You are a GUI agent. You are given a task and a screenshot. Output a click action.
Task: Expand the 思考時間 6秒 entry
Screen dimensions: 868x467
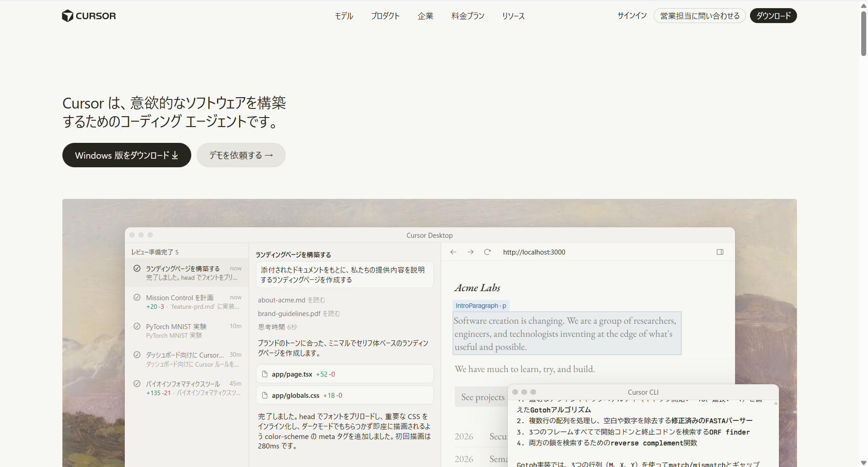pos(278,327)
